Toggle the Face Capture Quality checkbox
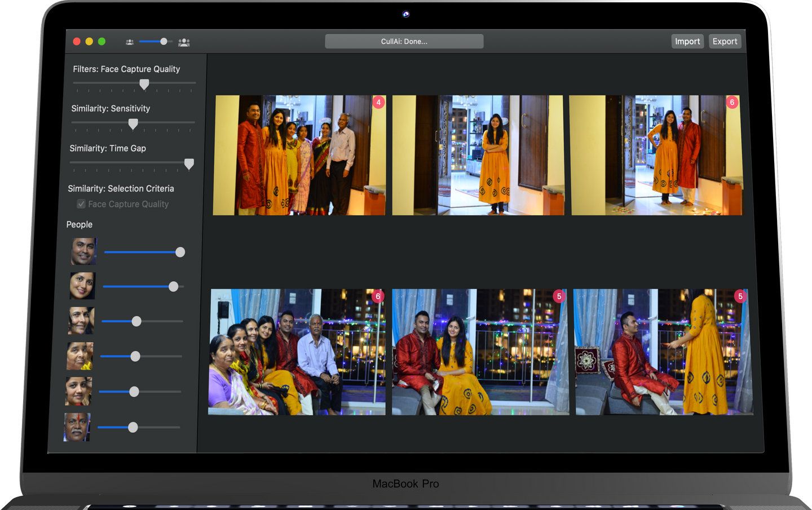Image resolution: width=812 pixels, height=510 pixels. [81, 204]
